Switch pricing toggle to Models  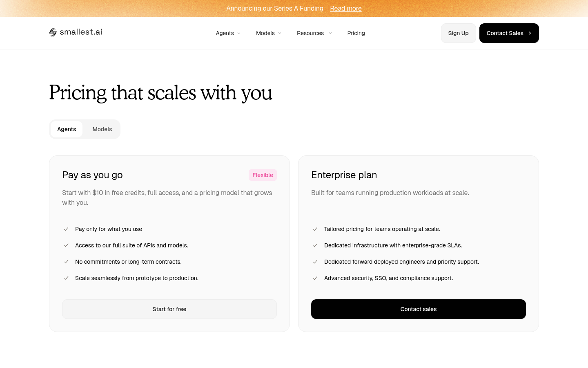coord(102,129)
